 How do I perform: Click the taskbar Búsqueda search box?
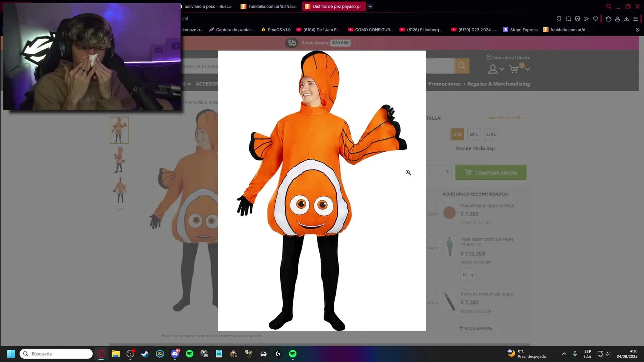click(56, 354)
